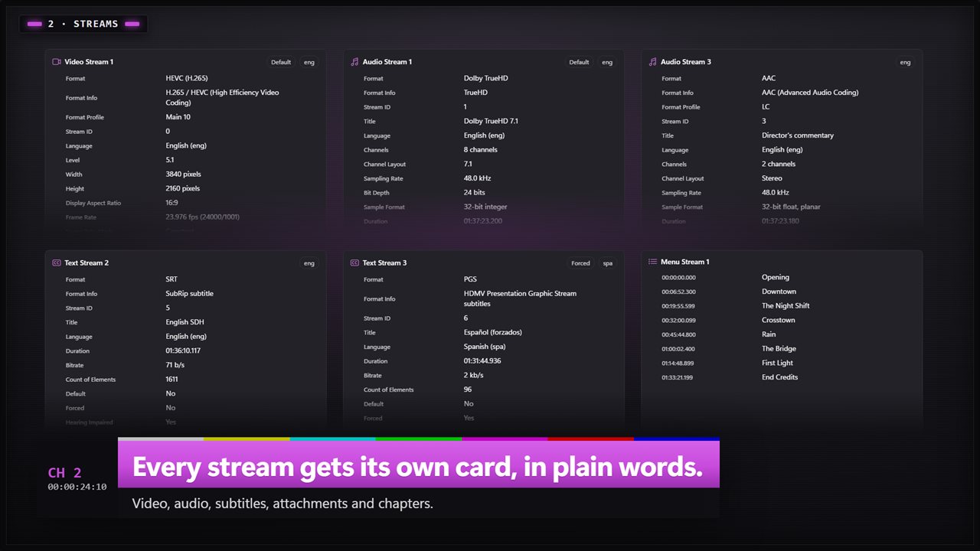
Task: Click the SubRip subtitle format info value
Action: [x=190, y=294]
